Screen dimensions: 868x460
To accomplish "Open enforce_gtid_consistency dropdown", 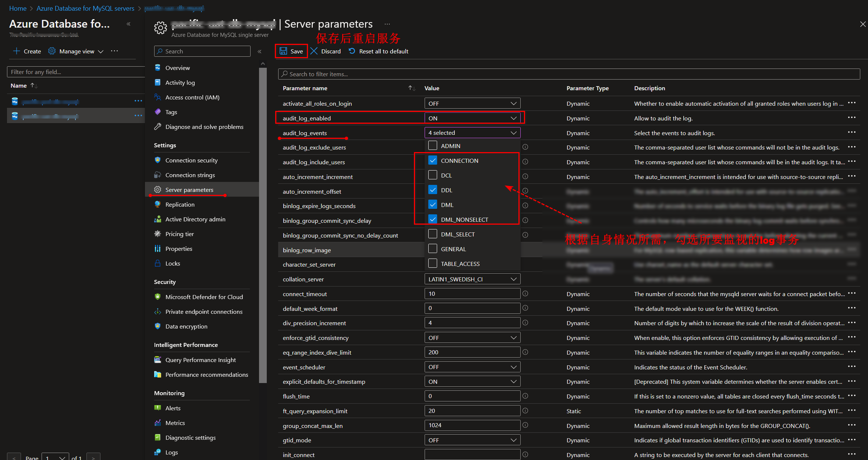I will [x=472, y=338].
